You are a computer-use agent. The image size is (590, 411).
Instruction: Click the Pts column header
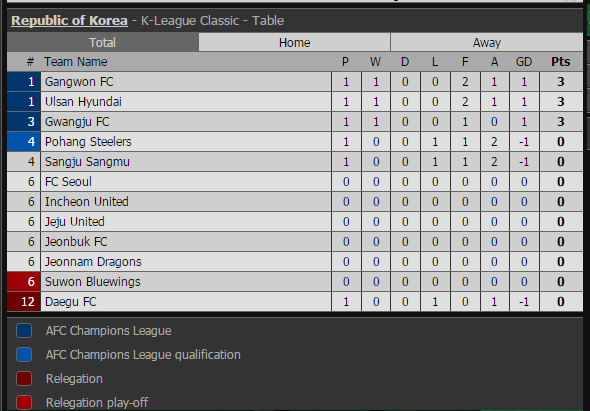pos(561,62)
